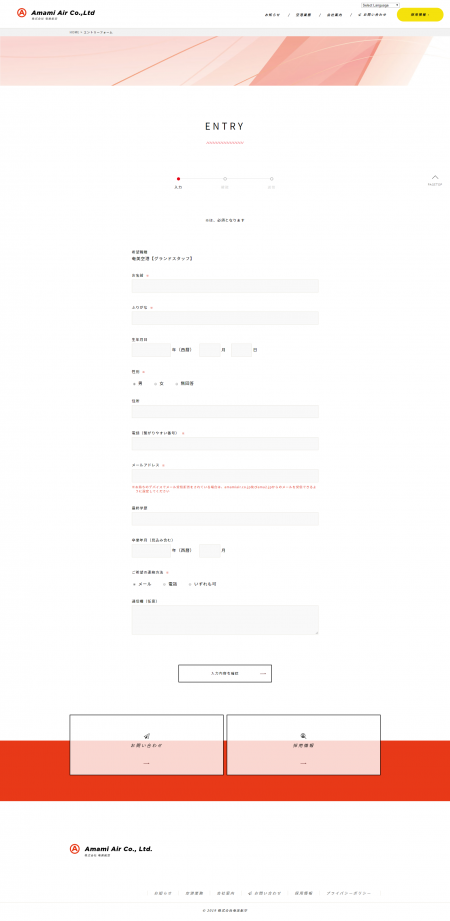Open プライバシーポリシー footer link
This screenshot has height=921, width=450.
349,893
